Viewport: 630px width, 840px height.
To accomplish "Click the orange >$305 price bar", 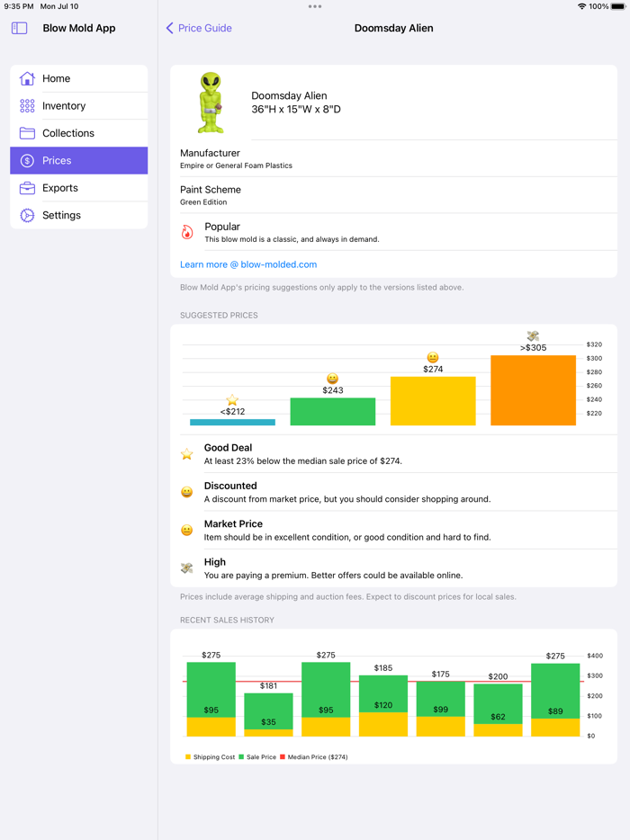I will click(x=533, y=390).
